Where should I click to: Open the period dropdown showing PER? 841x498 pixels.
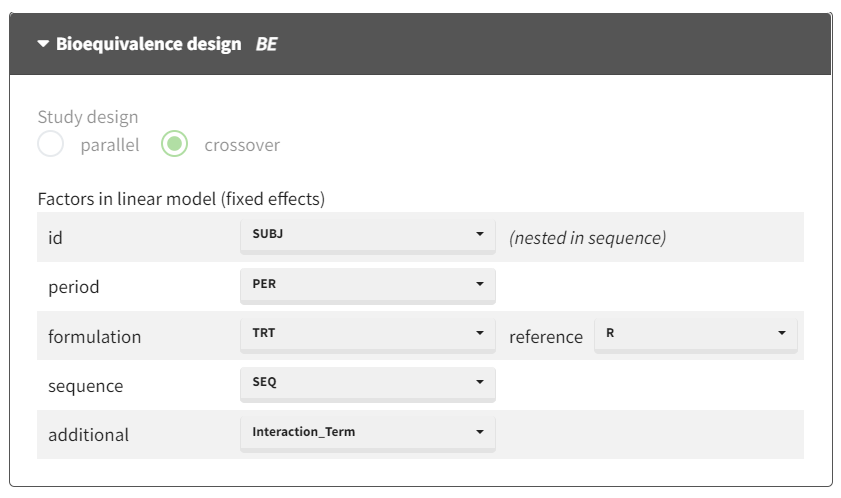click(x=366, y=284)
